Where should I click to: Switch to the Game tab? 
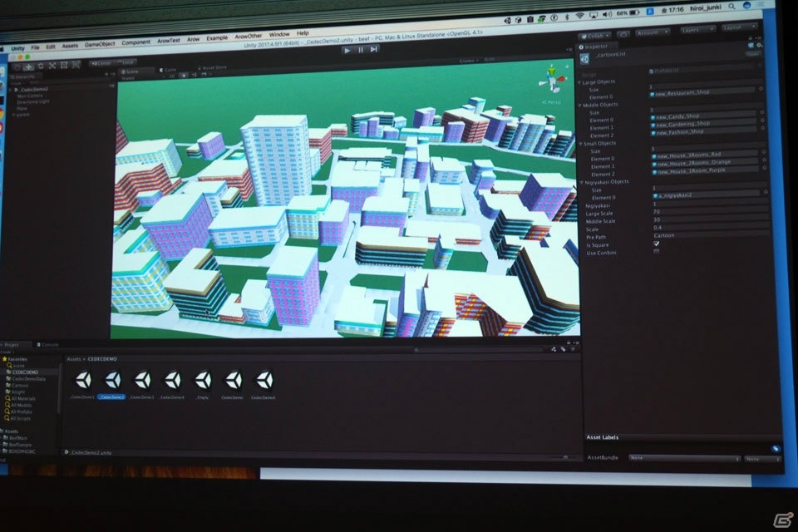(x=167, y=69)
